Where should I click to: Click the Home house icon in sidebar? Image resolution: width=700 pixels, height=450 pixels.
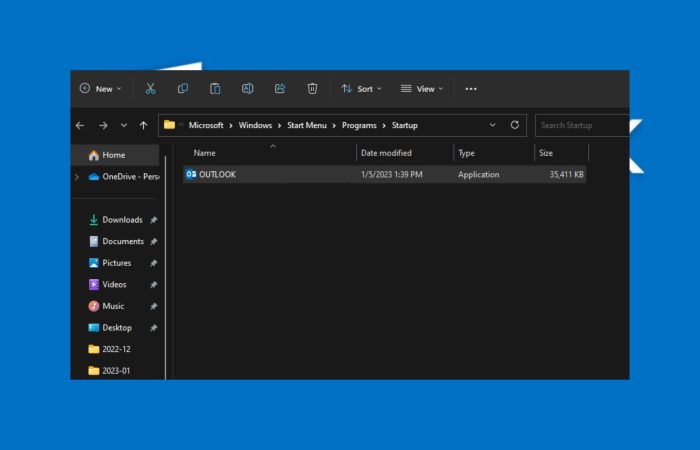[94, 155]
